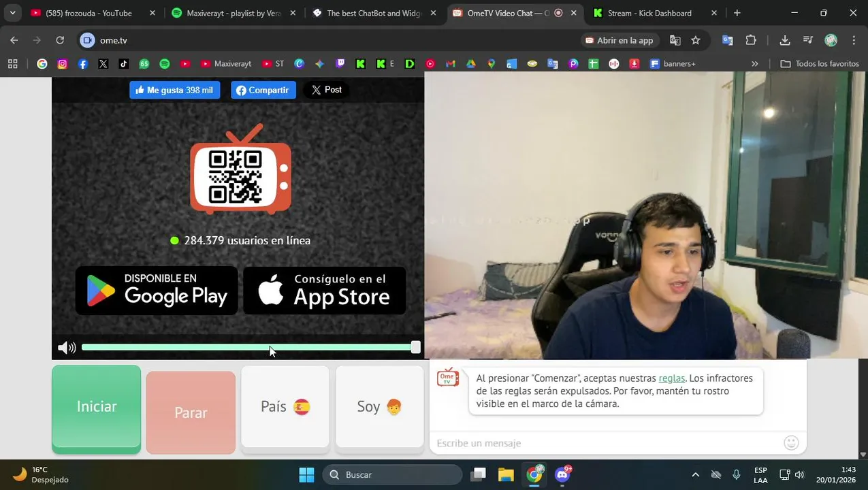Screen dimensions: 868x490
Task: Click the Google Translate extension icon
Action: 728,40
